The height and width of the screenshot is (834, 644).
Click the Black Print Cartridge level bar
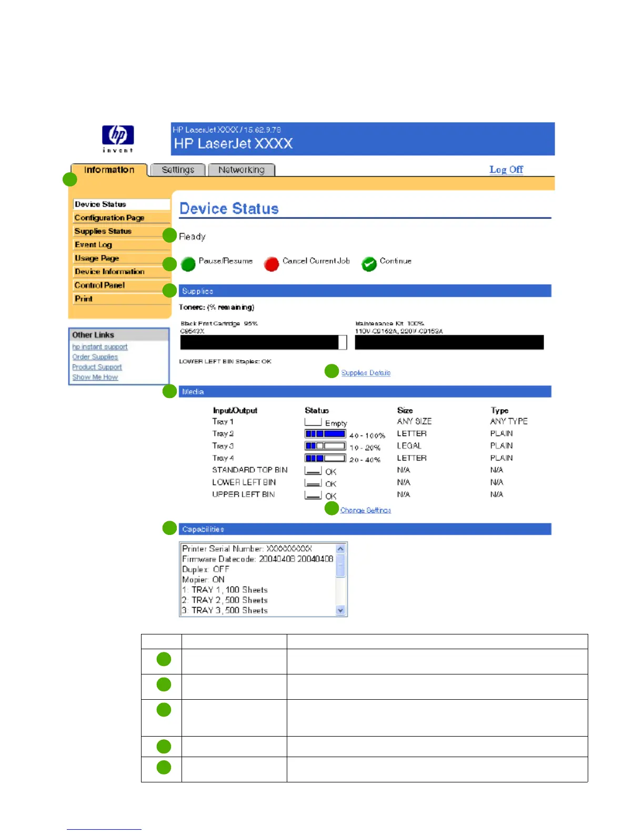coord(264,342)
